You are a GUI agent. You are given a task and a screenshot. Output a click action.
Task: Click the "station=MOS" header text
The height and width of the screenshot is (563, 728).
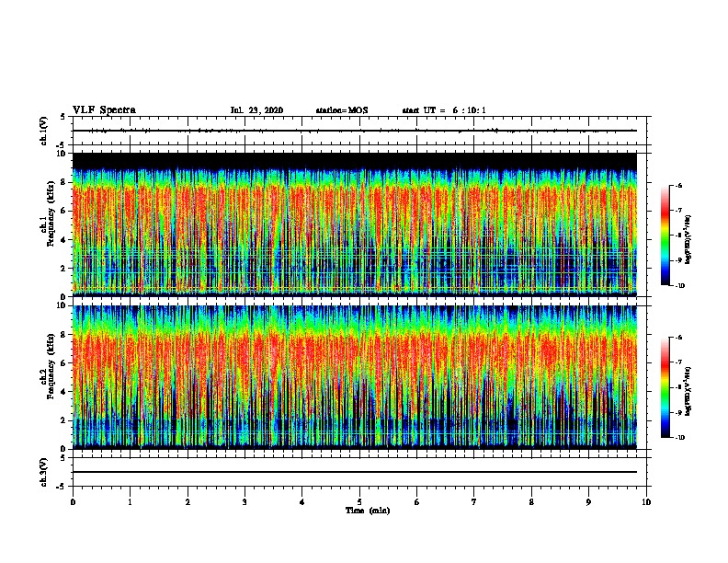pos(342,110)
